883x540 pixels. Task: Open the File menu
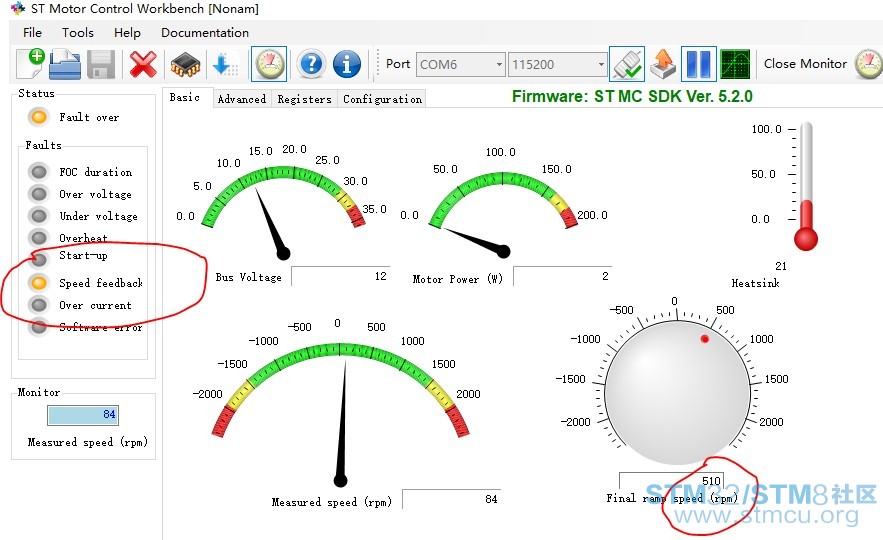(x=32, y=33)
